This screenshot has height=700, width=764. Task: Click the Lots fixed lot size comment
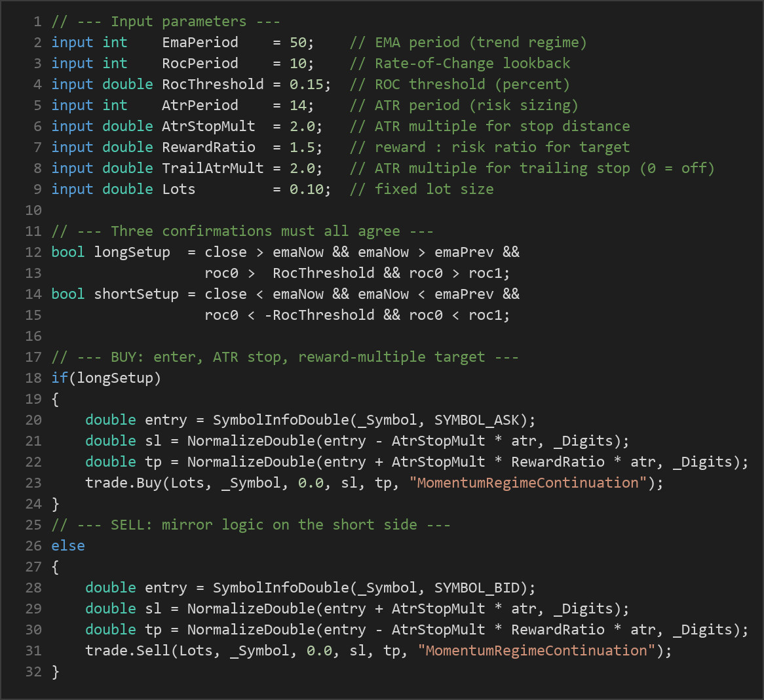(x=421, y=189)
